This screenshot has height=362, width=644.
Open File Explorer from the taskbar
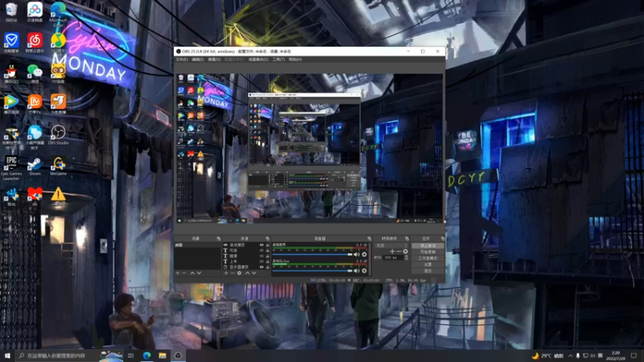pos(163,356)
